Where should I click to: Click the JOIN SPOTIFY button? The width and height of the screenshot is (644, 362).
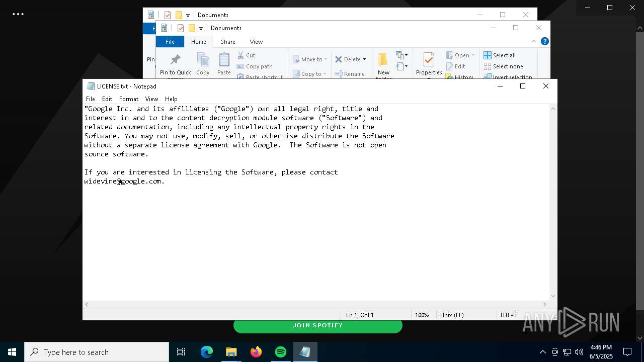pyautogui.click(x=318, y=325)
